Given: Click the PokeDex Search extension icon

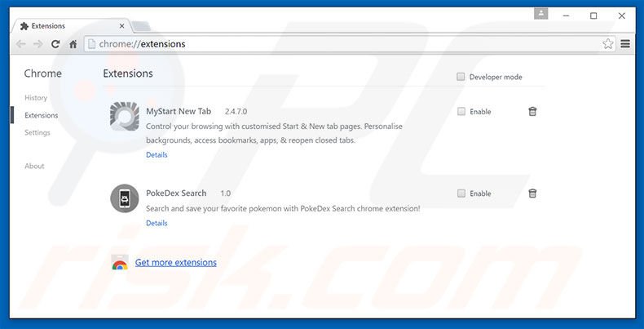Looking at the screenshot, I should 125,198.
